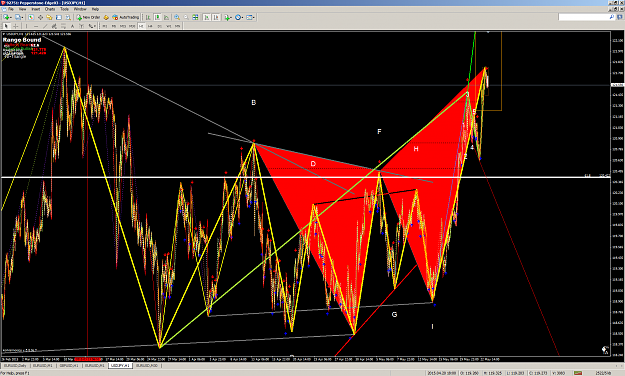
Task: Zoom in on the chart
Action: (177, 17)
